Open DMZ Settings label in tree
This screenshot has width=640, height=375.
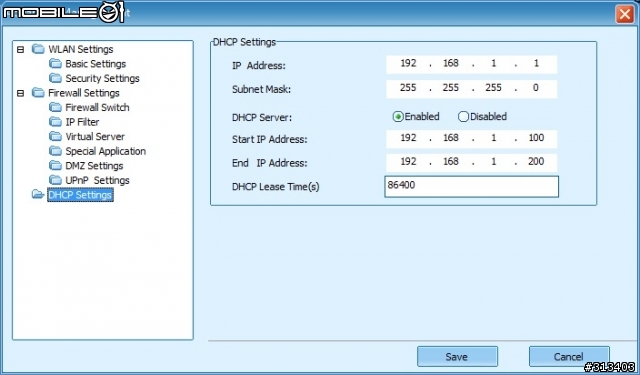[x=94, y=166]
